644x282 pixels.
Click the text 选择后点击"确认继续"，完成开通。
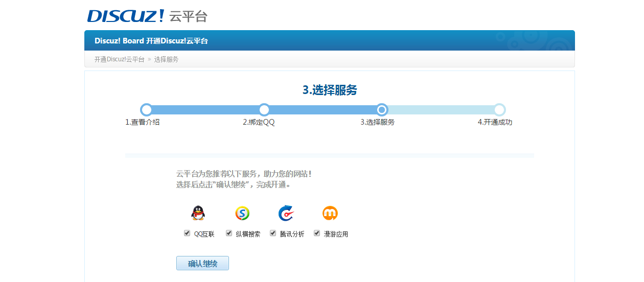click(234, 184)
